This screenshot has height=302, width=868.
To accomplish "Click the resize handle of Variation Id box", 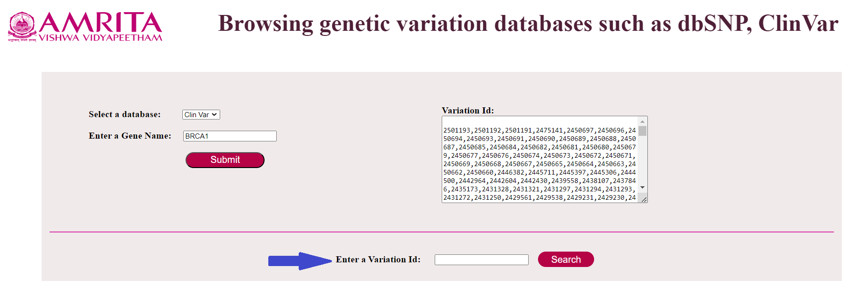I will [x=644, y=199].
